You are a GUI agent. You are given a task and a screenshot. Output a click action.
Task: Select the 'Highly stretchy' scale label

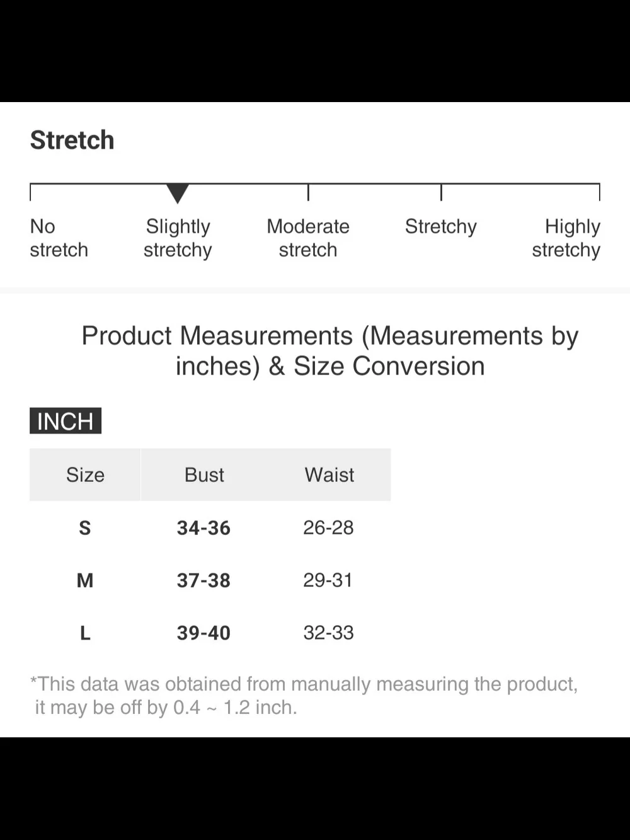pyautogui.click(x=566, y=238)
